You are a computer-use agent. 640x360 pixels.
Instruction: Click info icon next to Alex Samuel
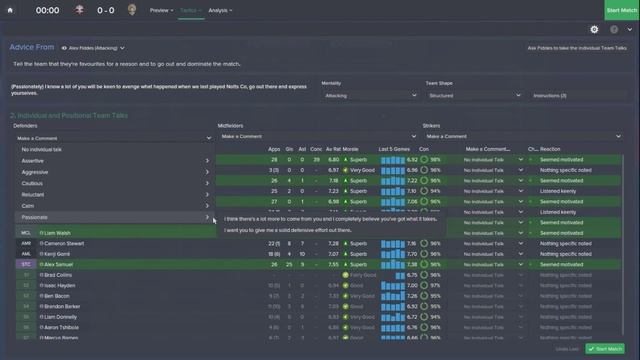pos(41,264)
